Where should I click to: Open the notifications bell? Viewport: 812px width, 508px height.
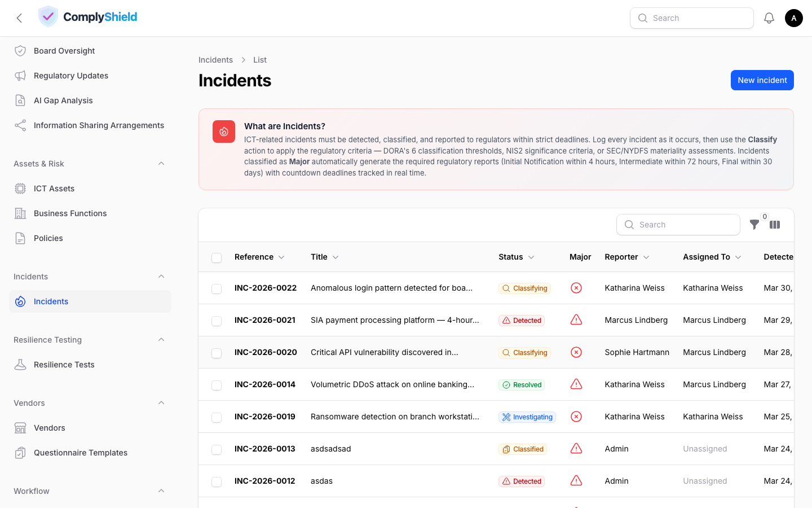point(769,18)
